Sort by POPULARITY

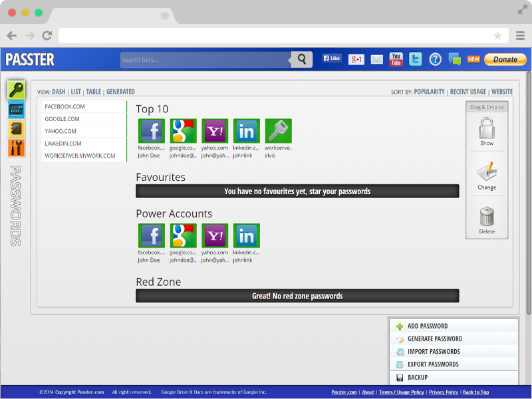429,92
